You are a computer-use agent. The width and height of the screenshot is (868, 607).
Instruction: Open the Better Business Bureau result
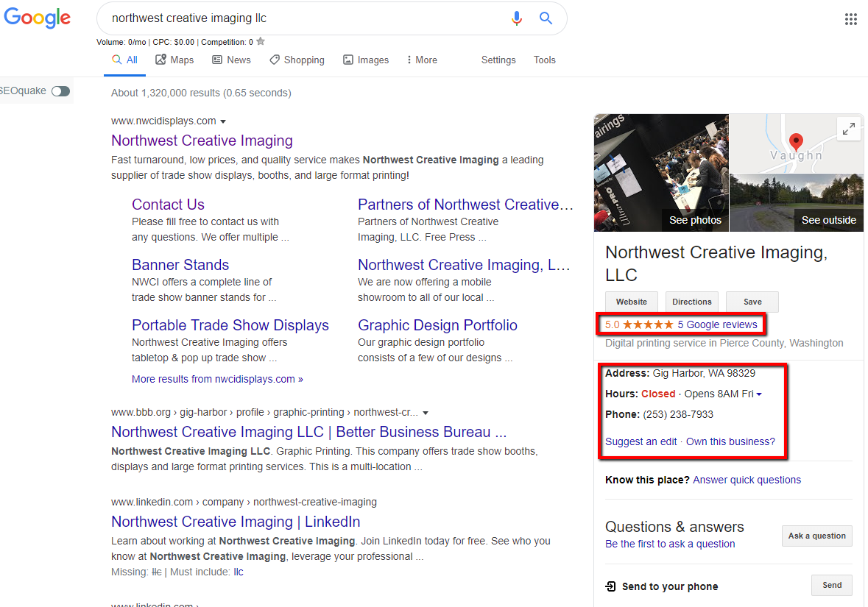(308, 432)
